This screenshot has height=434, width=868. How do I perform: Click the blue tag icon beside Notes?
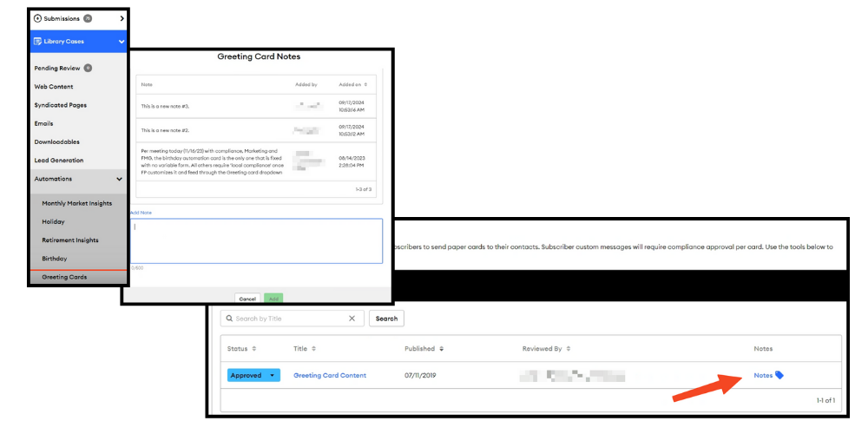point(779,375)
